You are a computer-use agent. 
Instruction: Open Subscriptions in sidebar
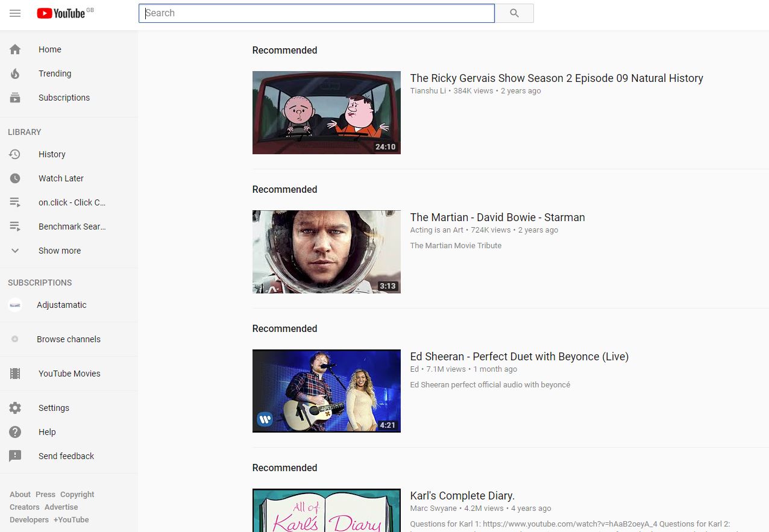pos(69,98)
